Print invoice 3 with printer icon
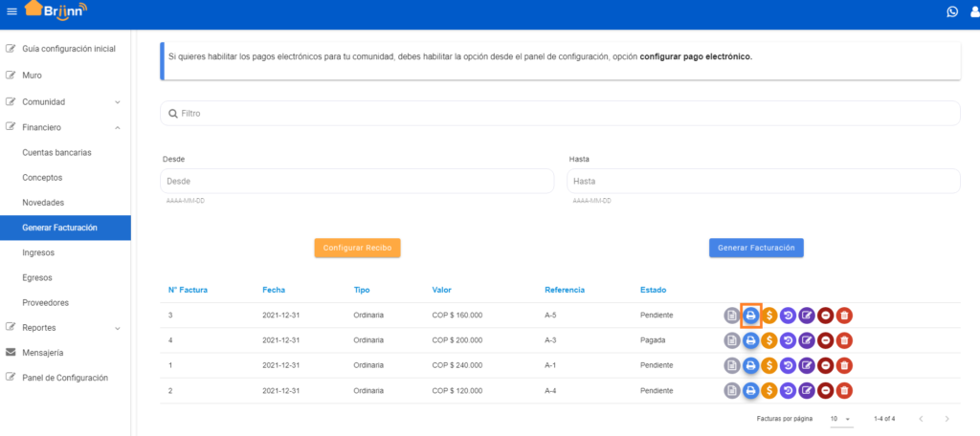Screen dimensions: 980x436 click(x=750, y=316)
